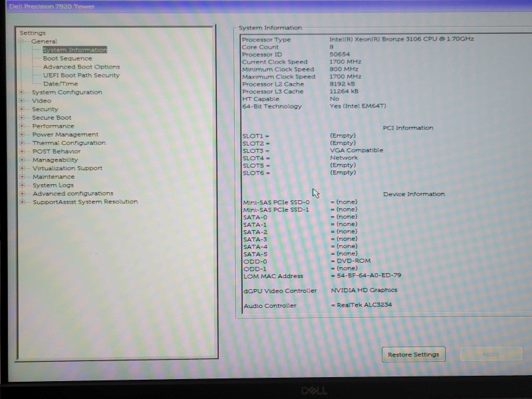Expand the Video settings node

(22, 100)
